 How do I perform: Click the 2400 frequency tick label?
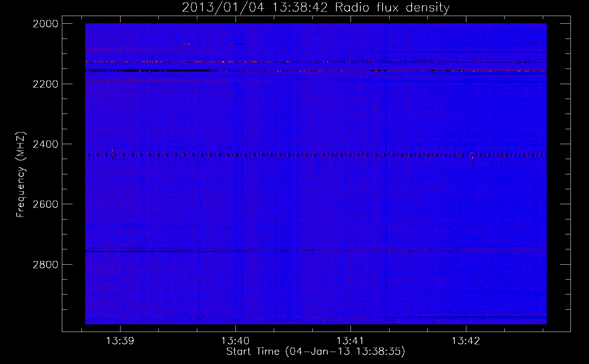click(45, 144)
